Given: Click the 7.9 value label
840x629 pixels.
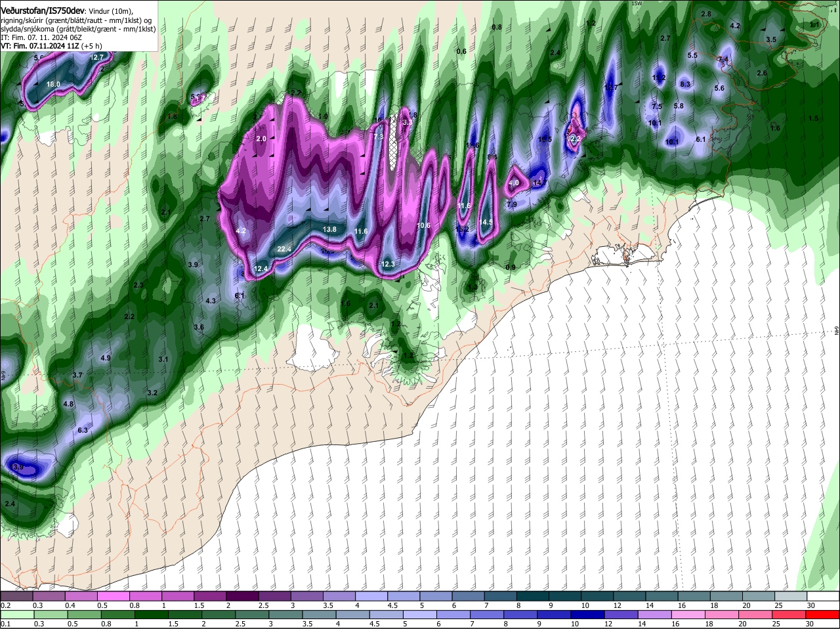Looking at the screenshot, I should [512, 204].
